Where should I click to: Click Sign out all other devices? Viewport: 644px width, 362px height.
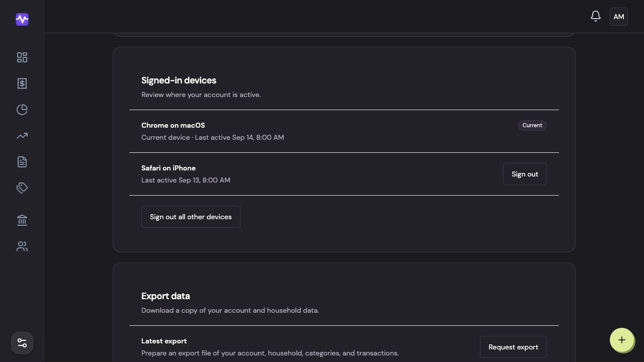pos(191,217)
